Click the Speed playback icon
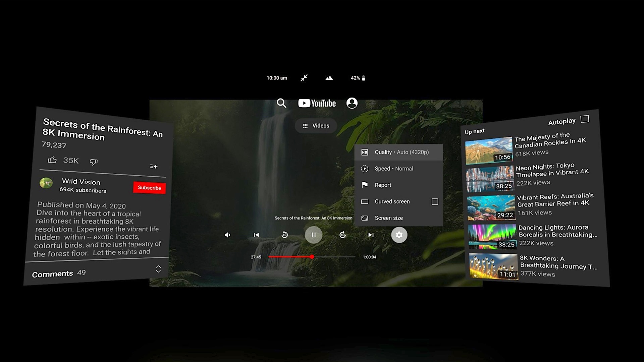The height and width of the screenshot is (362, 644). coord(365,169)
